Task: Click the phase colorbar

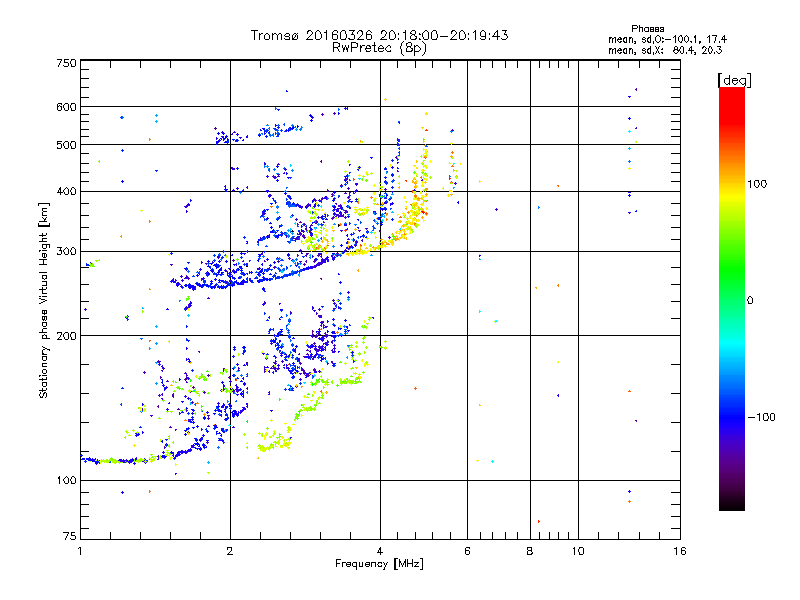Action: (x=732, y=298)
